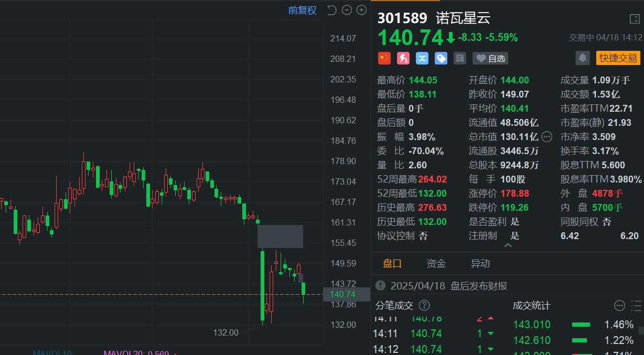Reset the chart view with the undo arrow
644x355 pixels.
[x=331, y=10]
